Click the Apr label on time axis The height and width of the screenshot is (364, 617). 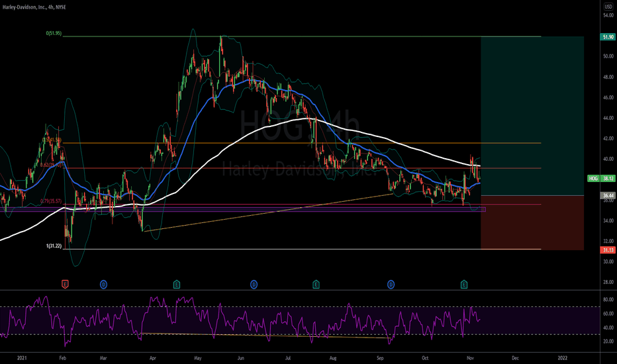coord(153,358)
